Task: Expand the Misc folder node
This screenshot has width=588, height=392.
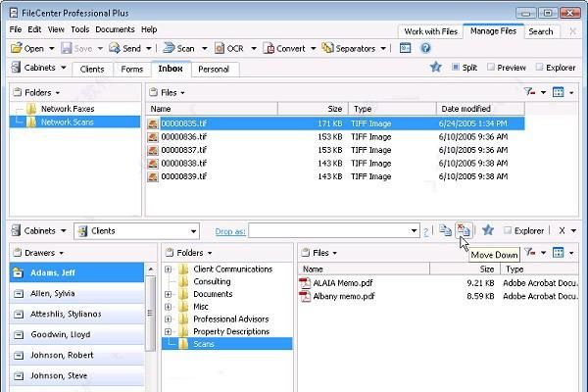Action: tap(168, 307)
